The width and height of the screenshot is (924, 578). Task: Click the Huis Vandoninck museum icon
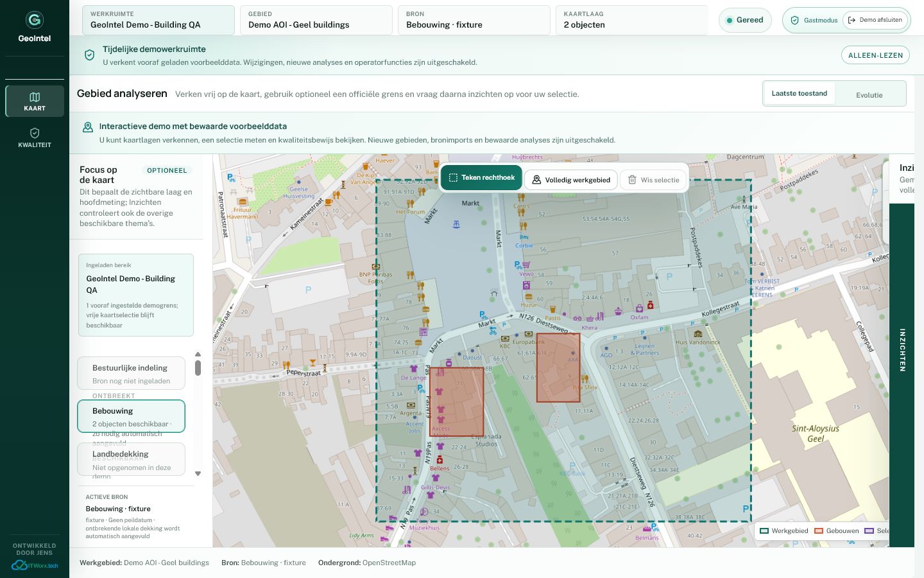[x=698, y=334]
